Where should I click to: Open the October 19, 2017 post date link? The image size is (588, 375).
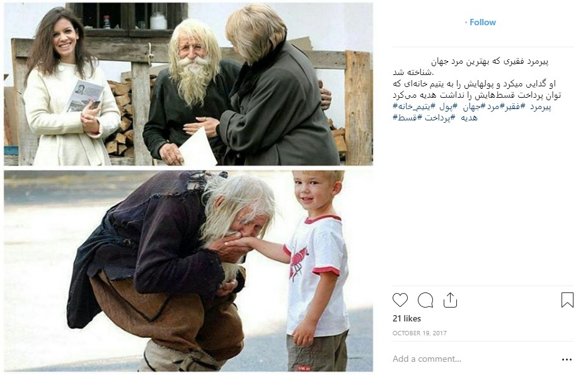[419, 333]
